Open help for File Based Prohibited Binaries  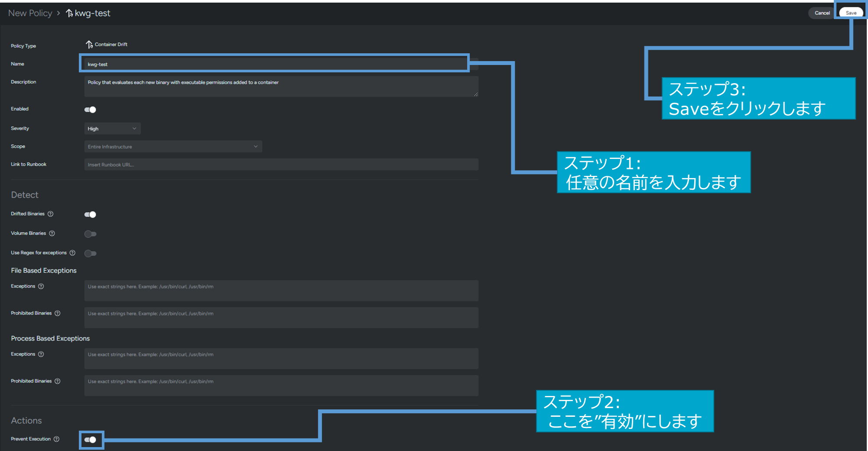[58, 313]
